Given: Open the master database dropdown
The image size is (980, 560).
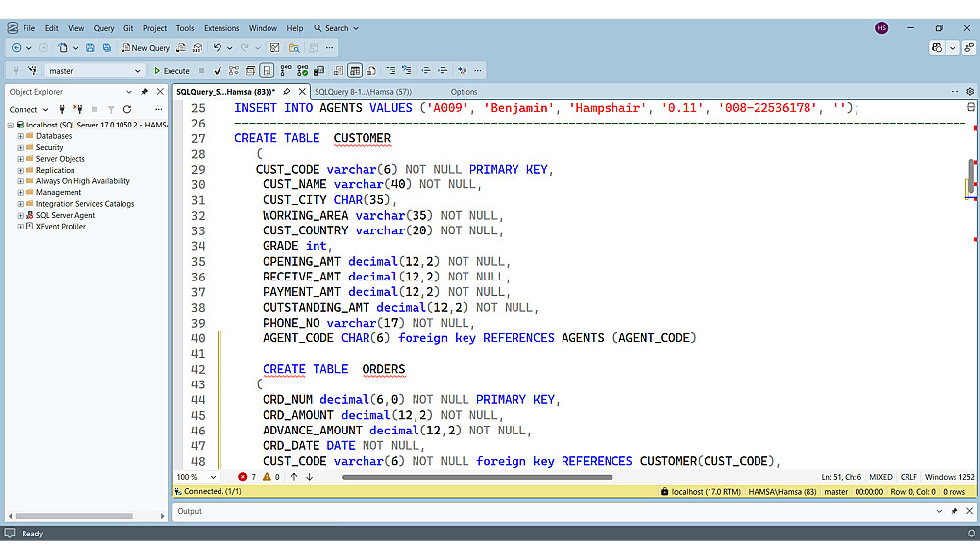Looking at the screenshot, I should 137,71.
